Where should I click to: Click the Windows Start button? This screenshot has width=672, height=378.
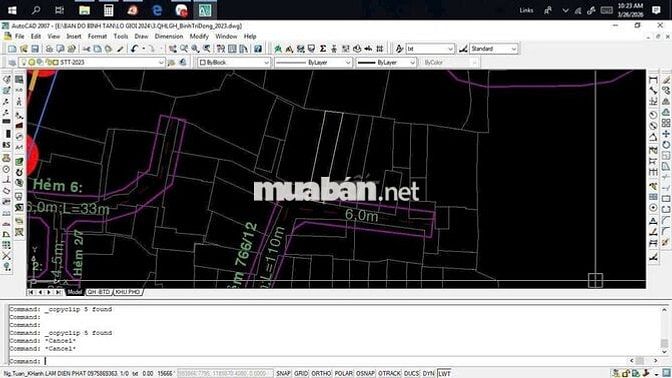[x=12, y=10]
